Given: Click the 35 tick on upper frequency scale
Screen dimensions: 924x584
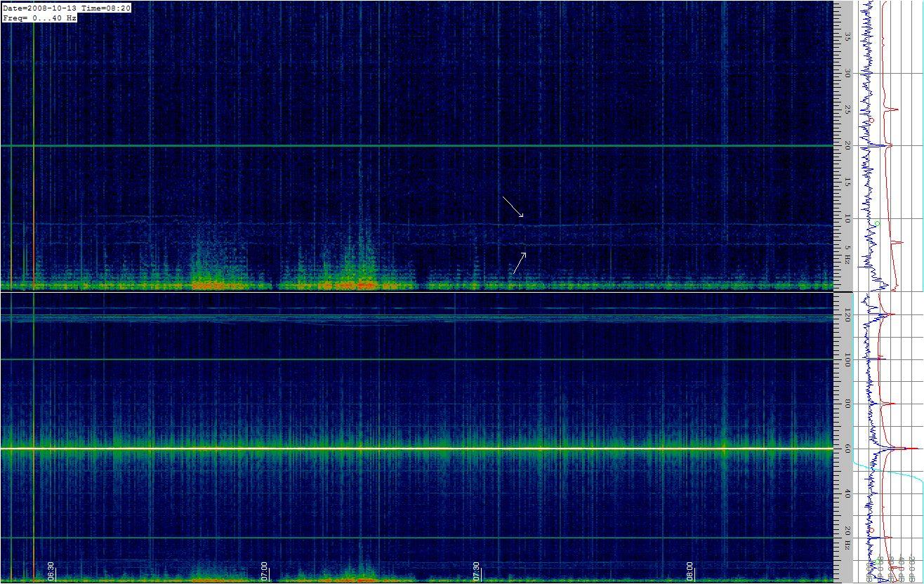Looking at the screenshot, I should 847,36.
